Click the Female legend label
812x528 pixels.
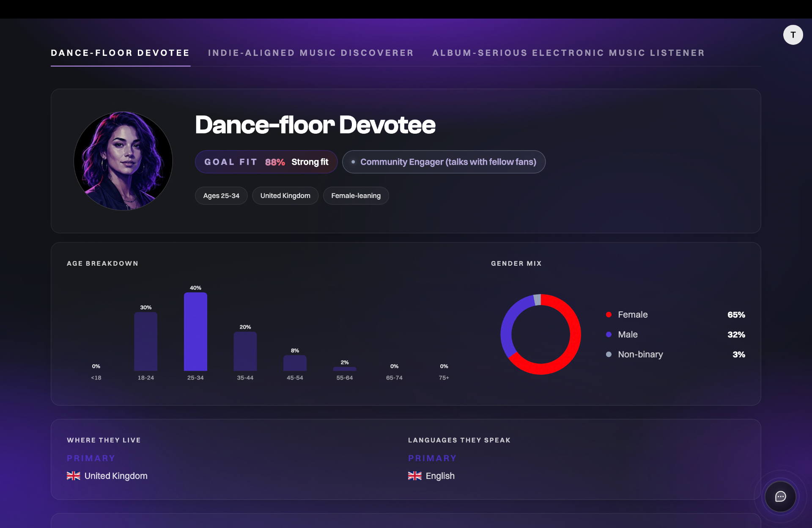coord(633,315)
